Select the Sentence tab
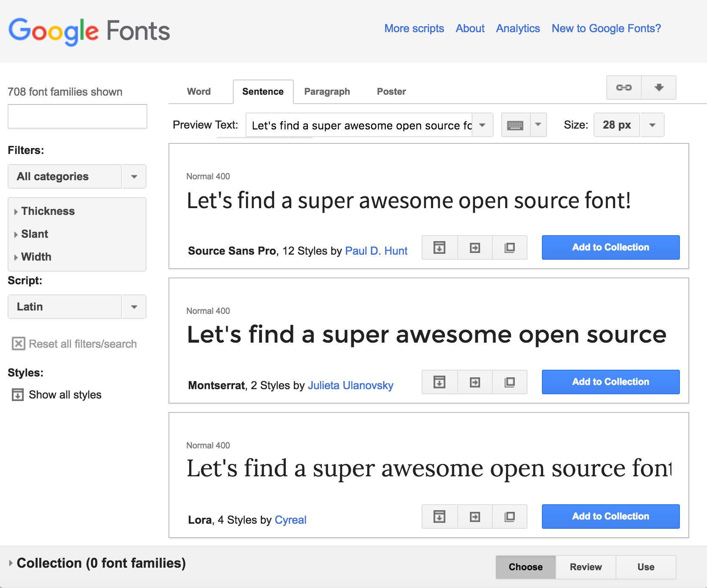The width and height of the screenshot is (707, 588). click(263, 91)
